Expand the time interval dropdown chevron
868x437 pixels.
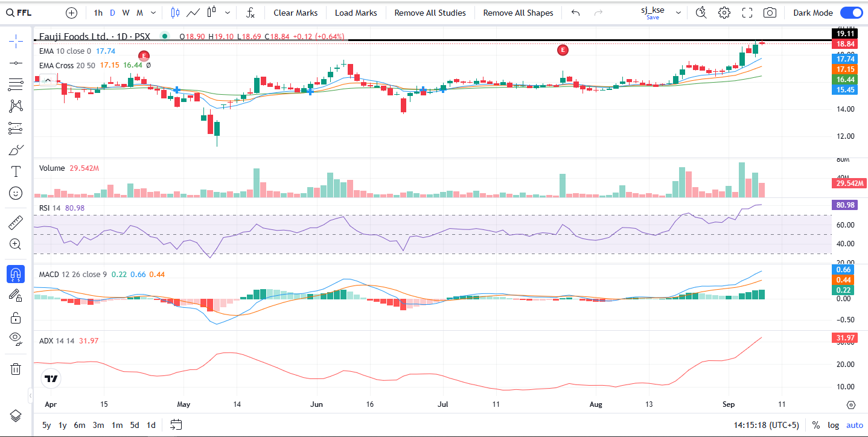(153, 13)
